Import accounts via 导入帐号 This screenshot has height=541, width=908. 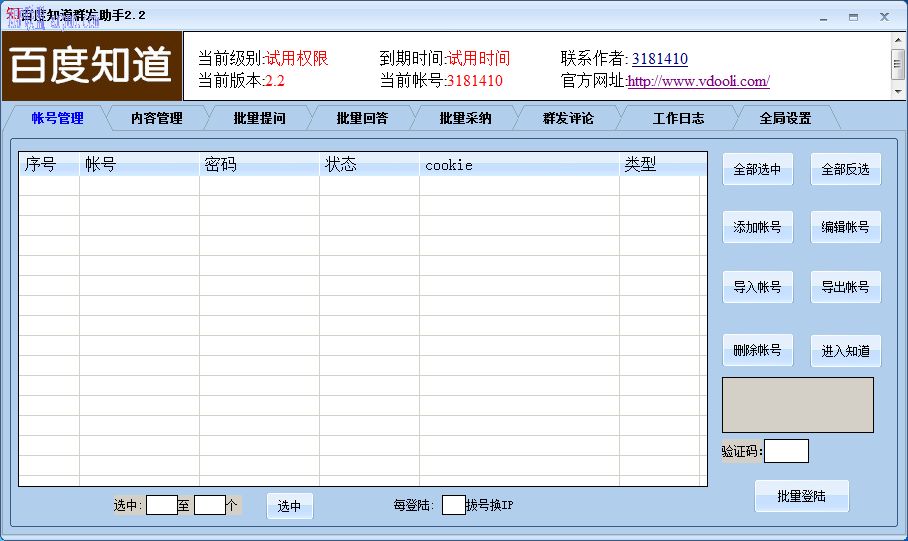point(757,287)
